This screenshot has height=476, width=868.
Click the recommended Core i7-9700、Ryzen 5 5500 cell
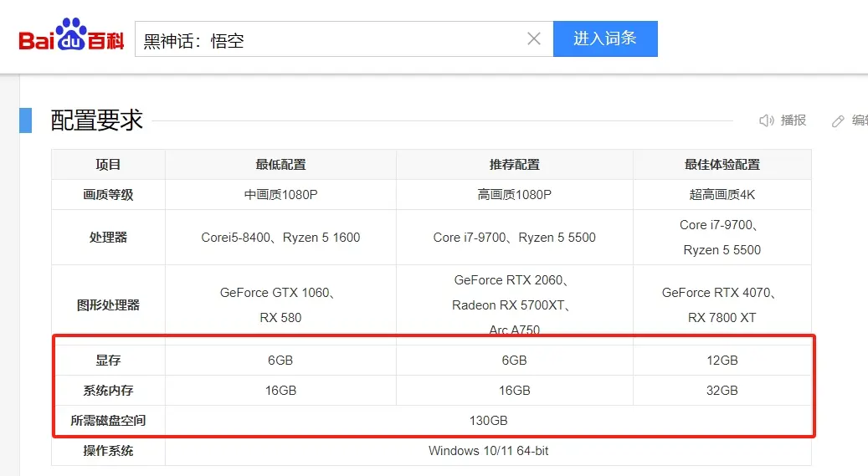tap(514, 238)
